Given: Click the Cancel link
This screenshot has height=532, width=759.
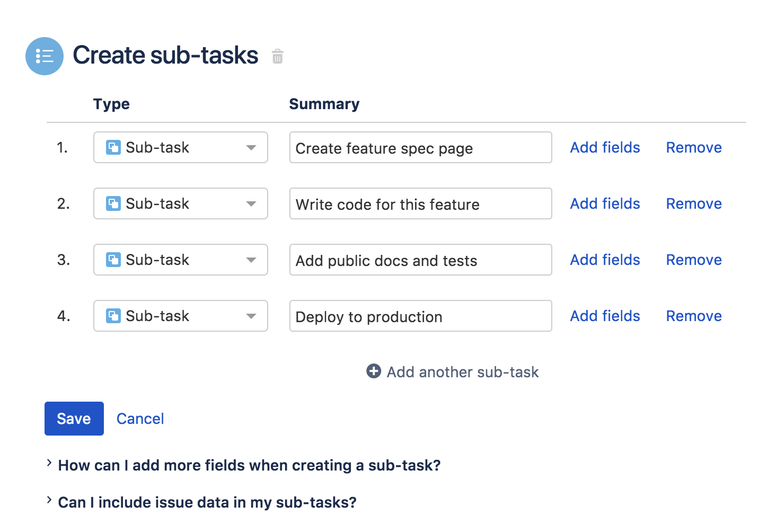Looking at the screenshot, I should point(140,419).
